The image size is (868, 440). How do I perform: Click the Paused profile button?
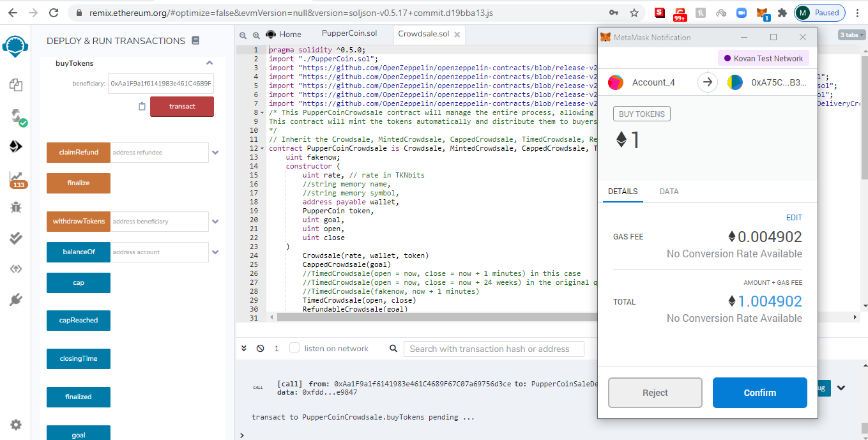[x=820, y=13]
